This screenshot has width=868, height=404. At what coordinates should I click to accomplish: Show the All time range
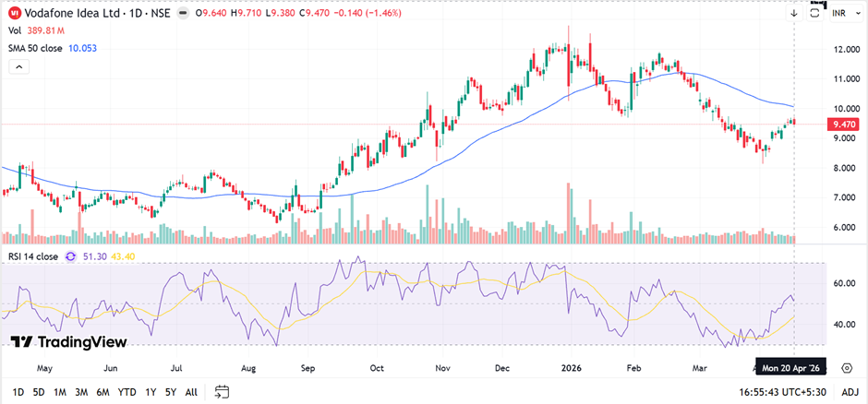coord(191,391)
